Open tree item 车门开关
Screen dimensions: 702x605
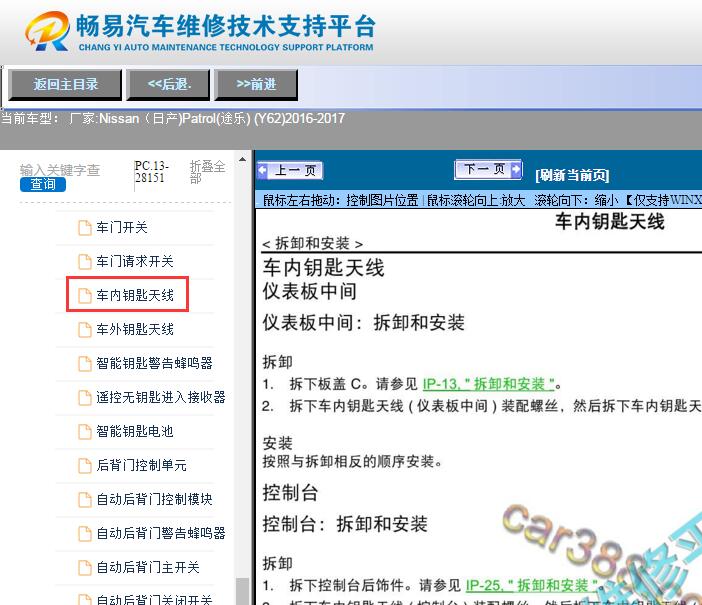tap(122, 227)
